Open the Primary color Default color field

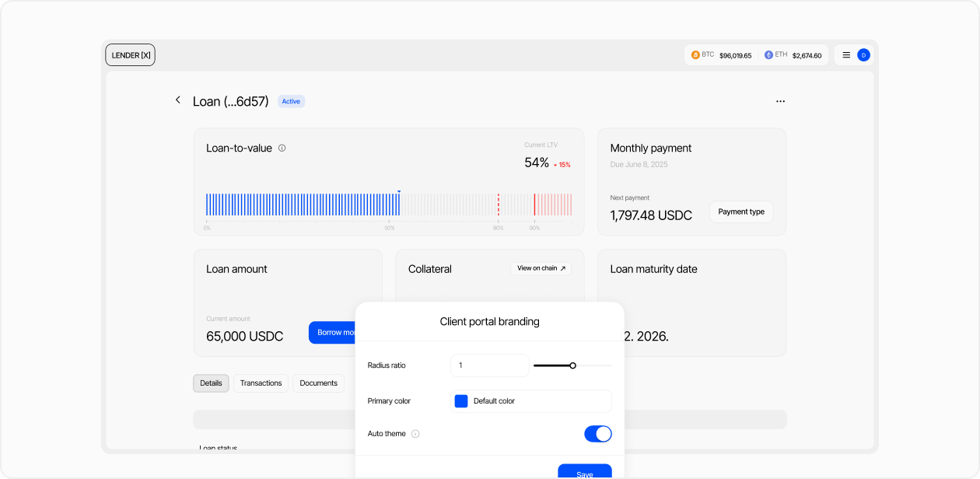click(x=531, y=401)
